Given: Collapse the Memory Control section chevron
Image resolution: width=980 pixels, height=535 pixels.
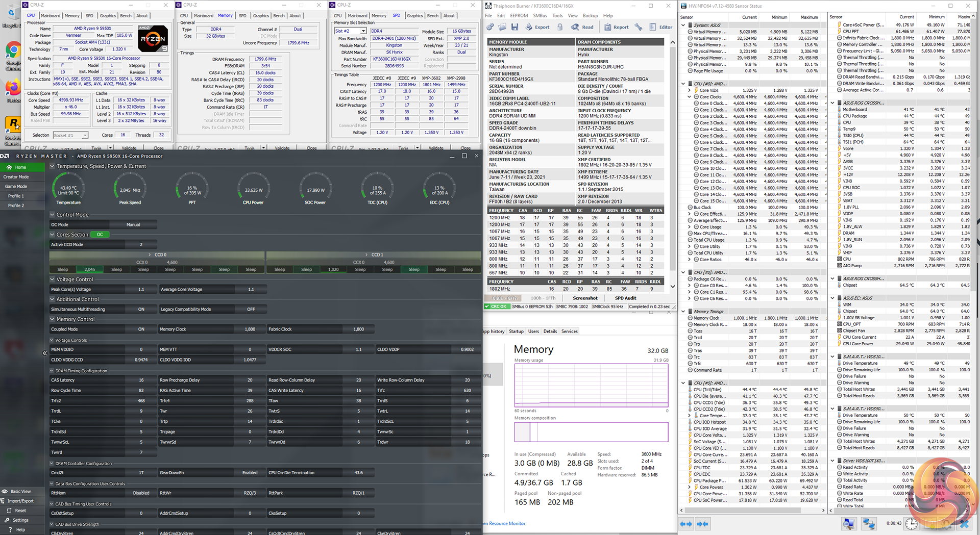Looking at the screenshot, I should click(x=53, y=319).
